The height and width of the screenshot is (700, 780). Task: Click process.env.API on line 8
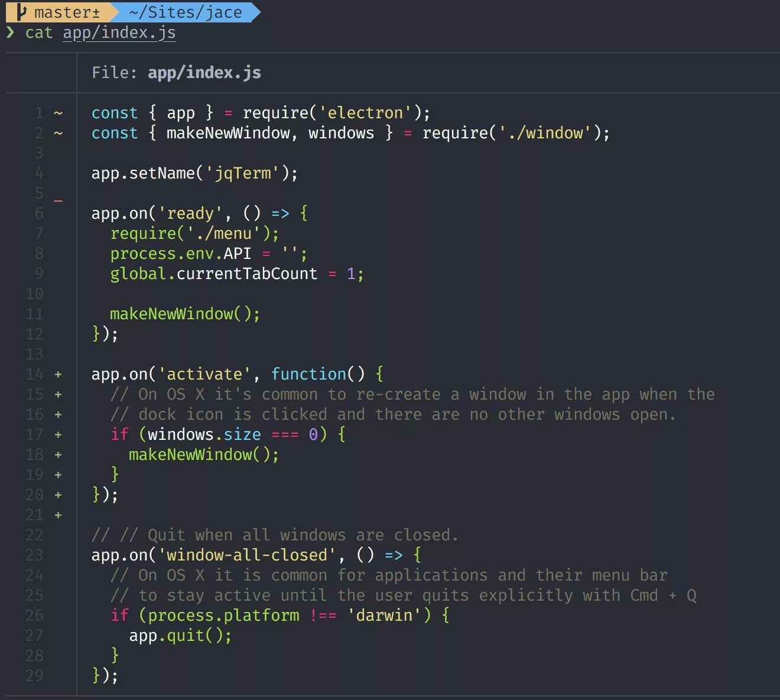click(181, 254)
